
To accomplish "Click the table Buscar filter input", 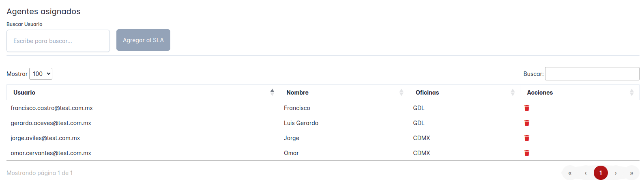I will pyautogui.click(x=592, y=74).
